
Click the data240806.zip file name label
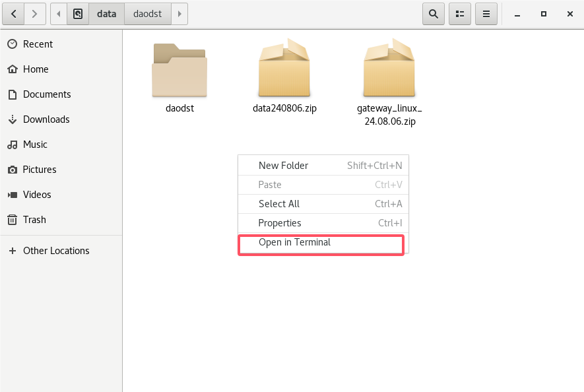(284, 108)
